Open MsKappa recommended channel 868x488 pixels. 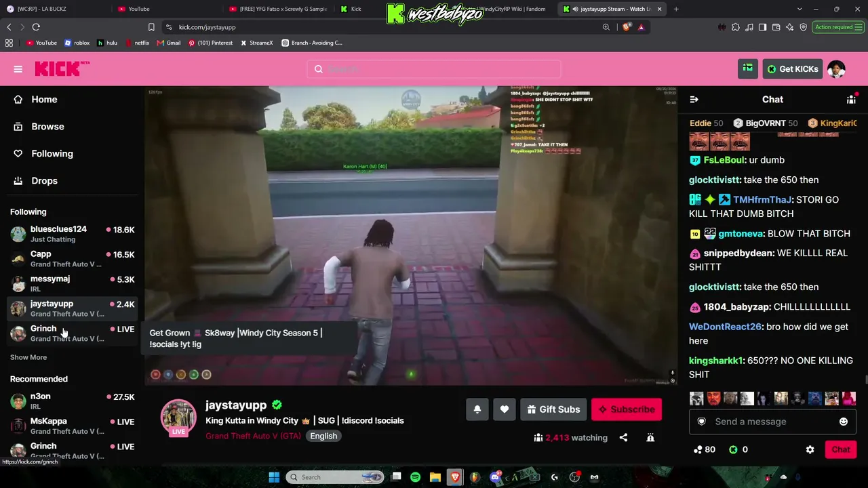pos(72,426)
